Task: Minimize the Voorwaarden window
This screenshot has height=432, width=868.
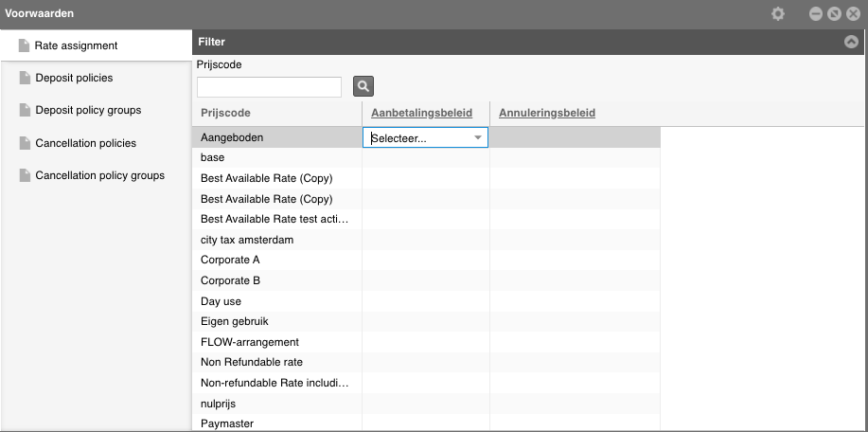Action: pyautogui.click(x=815, y=14)
